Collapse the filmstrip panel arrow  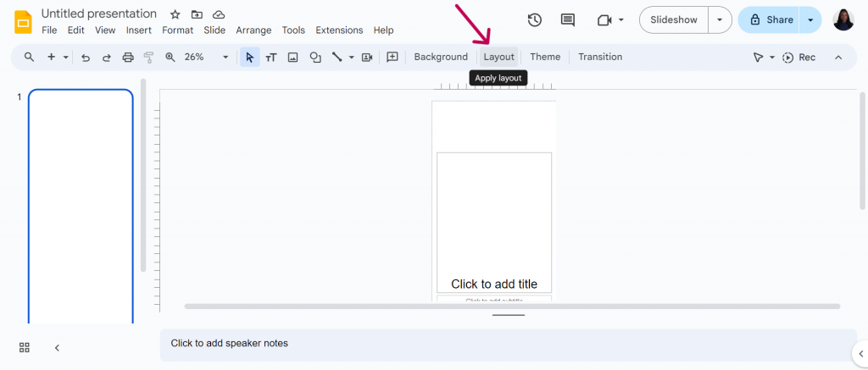click(57, 348)
